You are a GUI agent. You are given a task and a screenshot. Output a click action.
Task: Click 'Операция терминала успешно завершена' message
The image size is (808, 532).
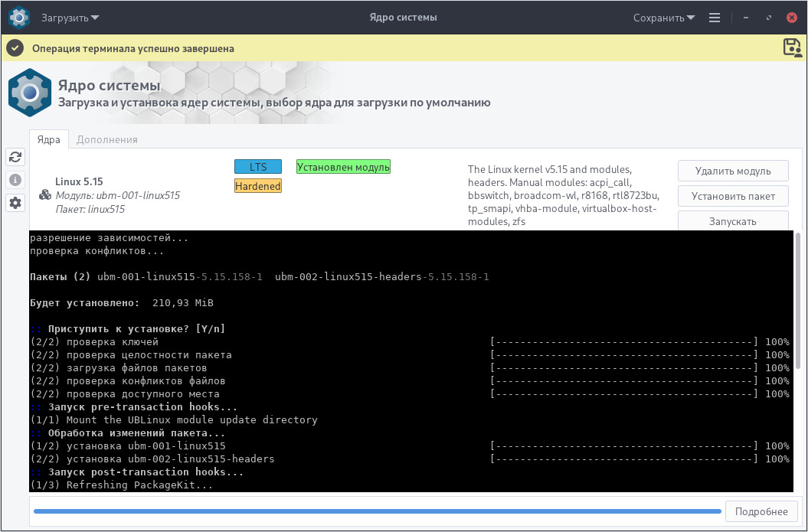133,48
